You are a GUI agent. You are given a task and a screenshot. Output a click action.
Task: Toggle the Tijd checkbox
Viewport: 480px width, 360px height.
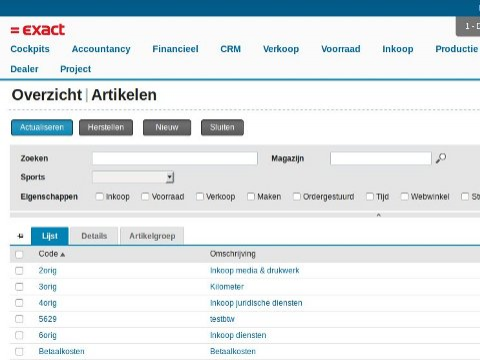(370, 196)
